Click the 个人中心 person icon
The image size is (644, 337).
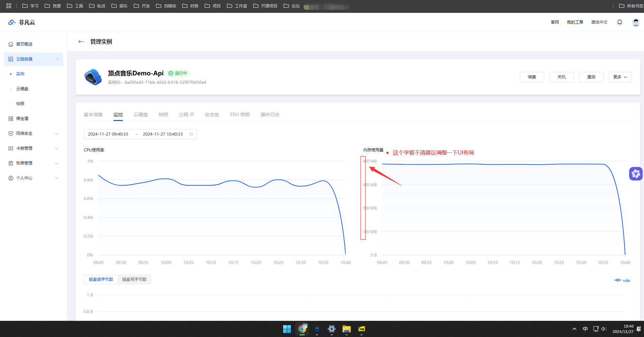point(11,178)
